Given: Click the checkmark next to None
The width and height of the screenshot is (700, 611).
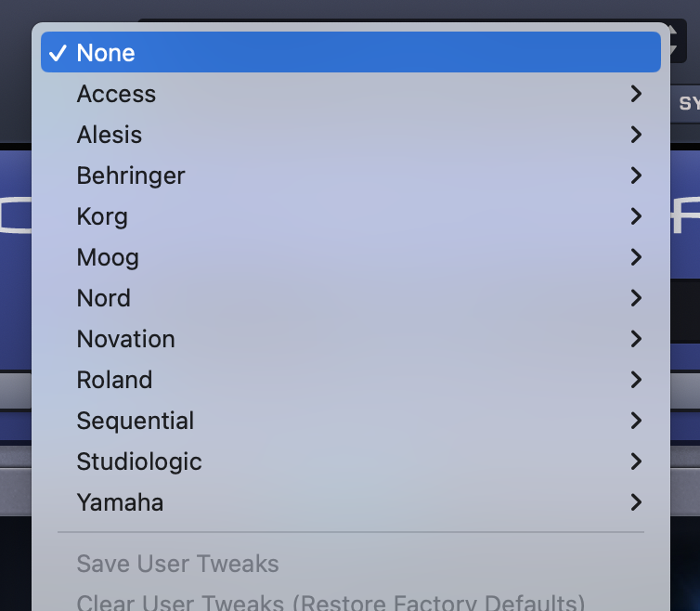Looking at the screenshot, I should [58, 53].
